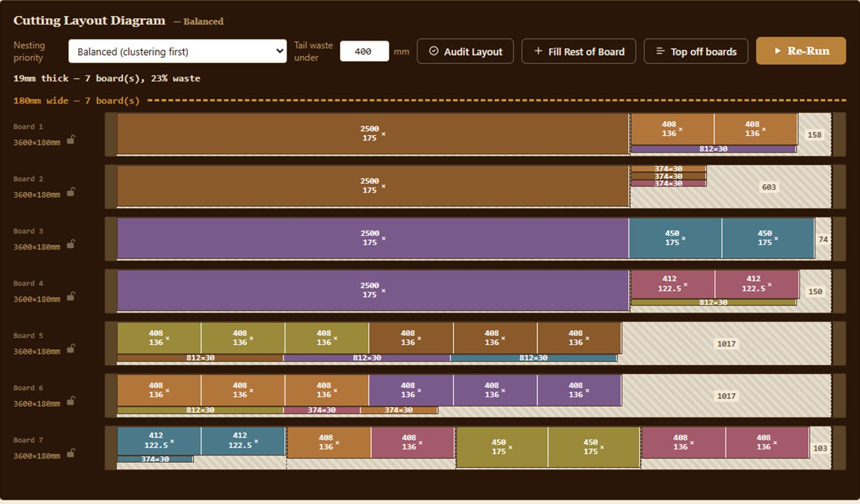This screenshot has height=504, width=860.
Task: Toggle the lock icon for Board 3
Action: 71,244
